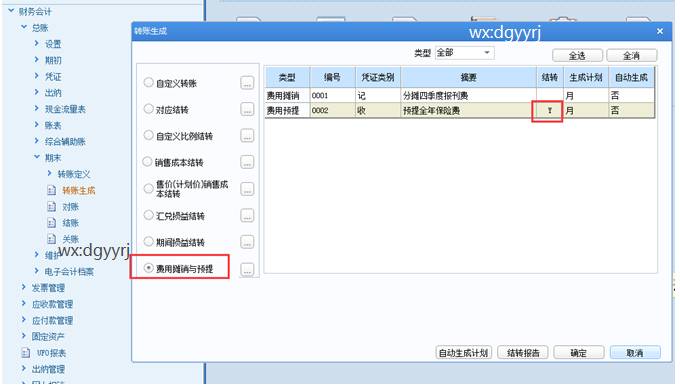Select the 自定义比例结转 radio option

[x=148, y=135]
